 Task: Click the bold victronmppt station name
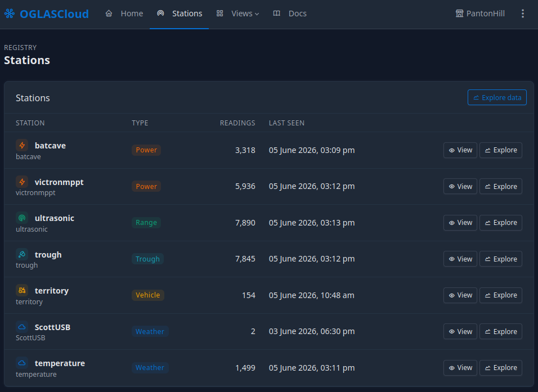59,182
